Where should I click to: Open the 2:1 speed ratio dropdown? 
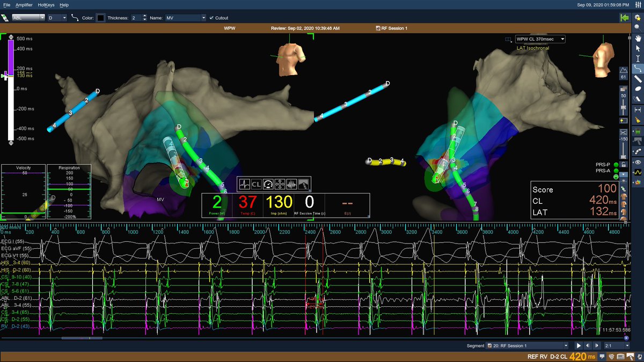point(616,346)
